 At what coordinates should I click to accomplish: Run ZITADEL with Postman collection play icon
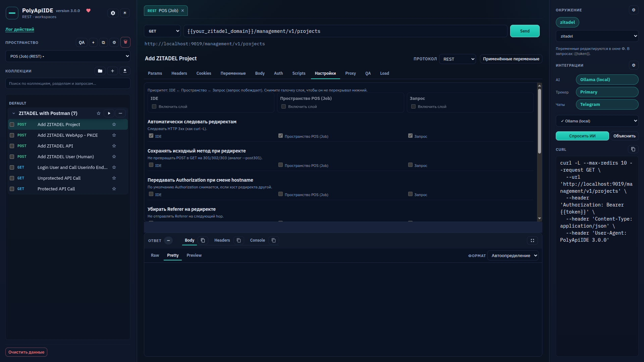(x=109, y=113)
